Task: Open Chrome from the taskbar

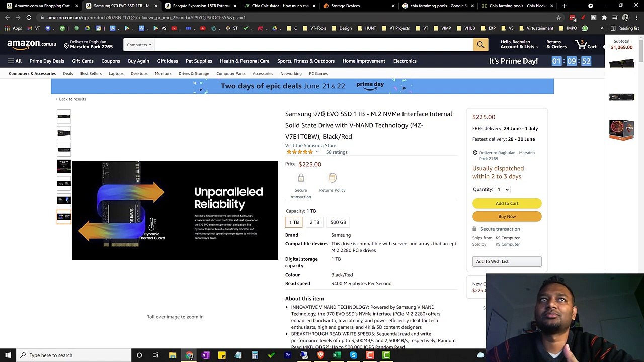Action: [x=189, y=355]
